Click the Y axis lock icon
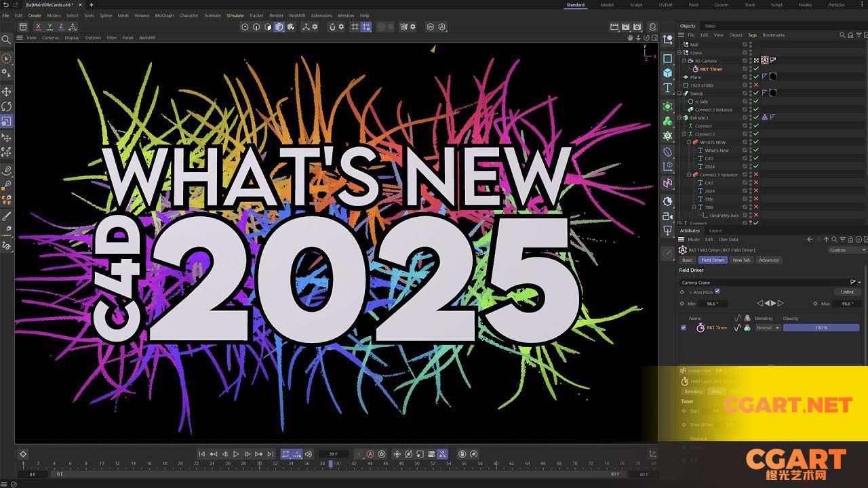Image resolution: width=868 pixels, height=488 pixels. 50,26
